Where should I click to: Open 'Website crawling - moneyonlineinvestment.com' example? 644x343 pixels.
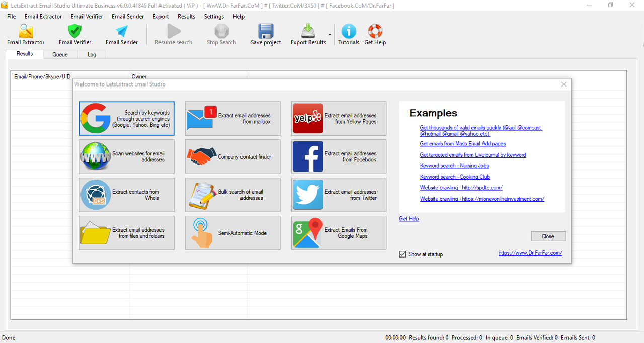[482, 199]
